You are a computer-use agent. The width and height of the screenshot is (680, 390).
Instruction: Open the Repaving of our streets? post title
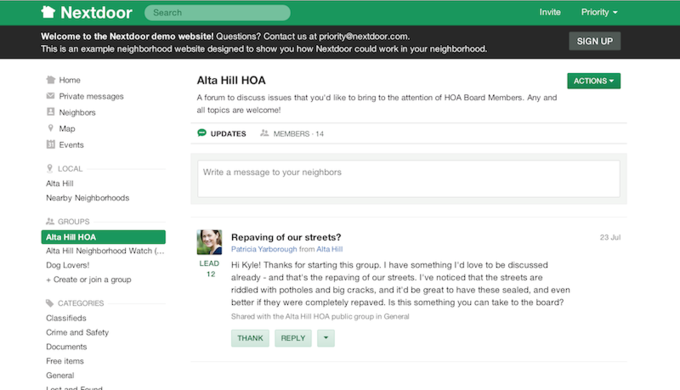click(286, 237)
